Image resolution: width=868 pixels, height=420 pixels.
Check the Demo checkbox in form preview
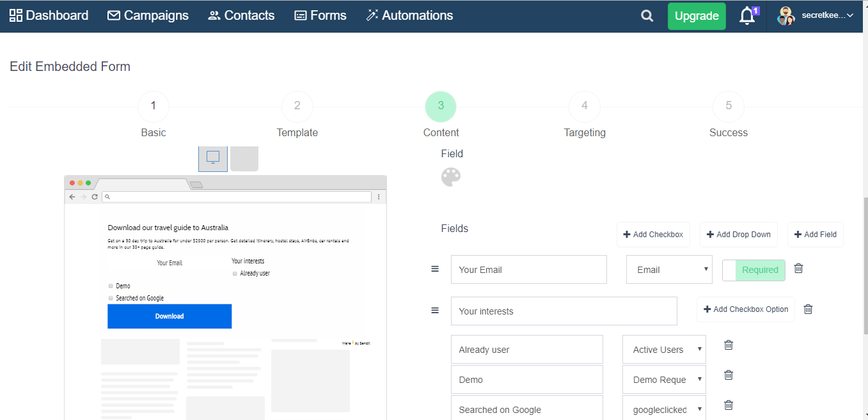(110, 286)
